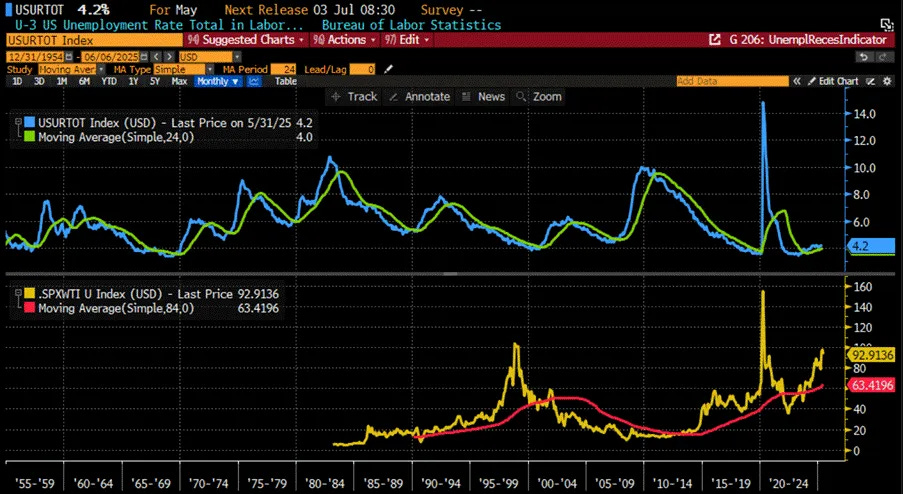Image resolution: width=903 pixels, height=494 pixels.
Task: Select the 5Y time range button
Action: click(155, 81)
